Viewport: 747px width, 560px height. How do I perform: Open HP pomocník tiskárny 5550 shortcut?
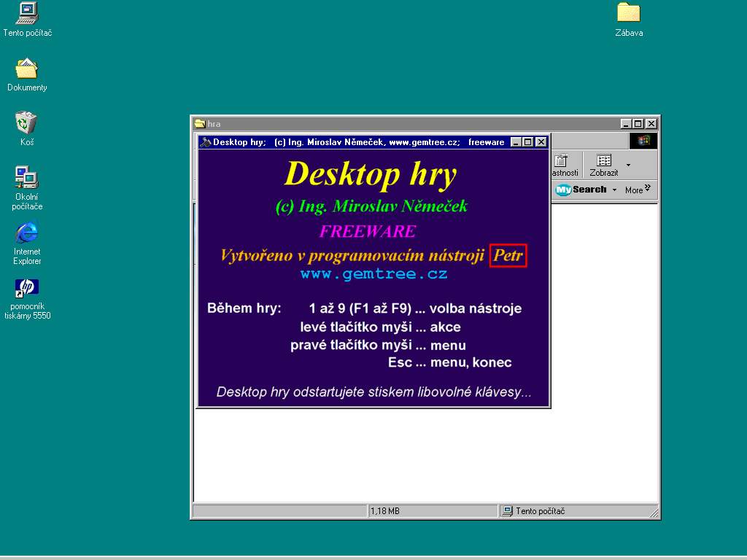(x=27, y=287)
